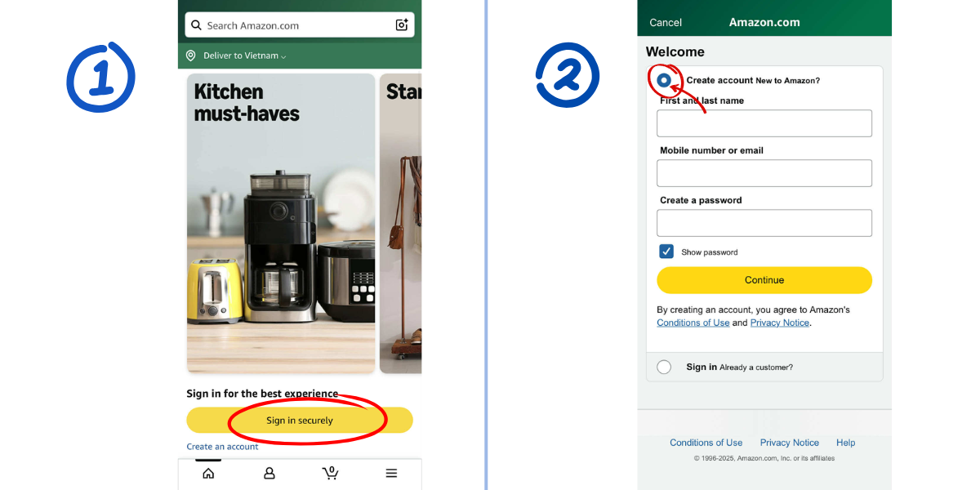Tap the location pin icon
The height and width of the screenshot is (490, 980).
[191, 56]
